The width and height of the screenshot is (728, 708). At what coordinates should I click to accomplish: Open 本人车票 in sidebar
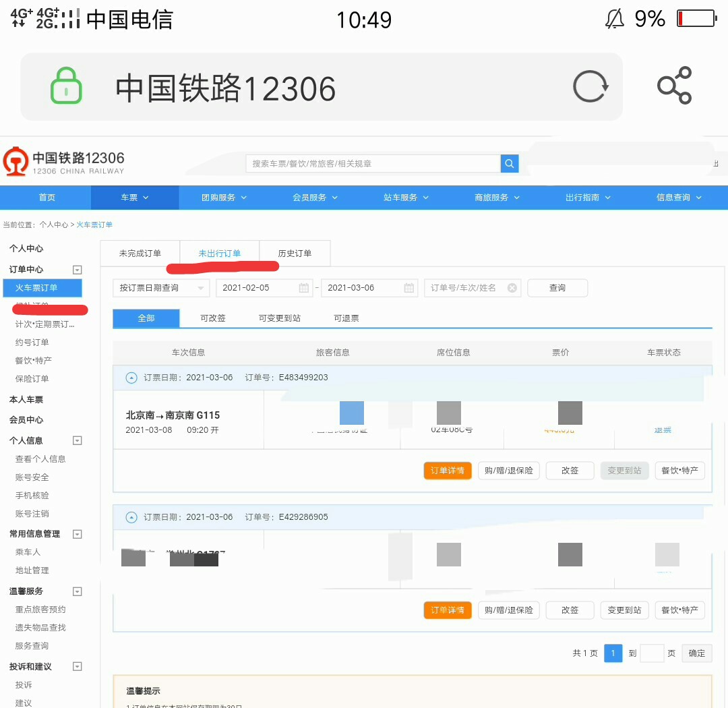click(26, 400)
